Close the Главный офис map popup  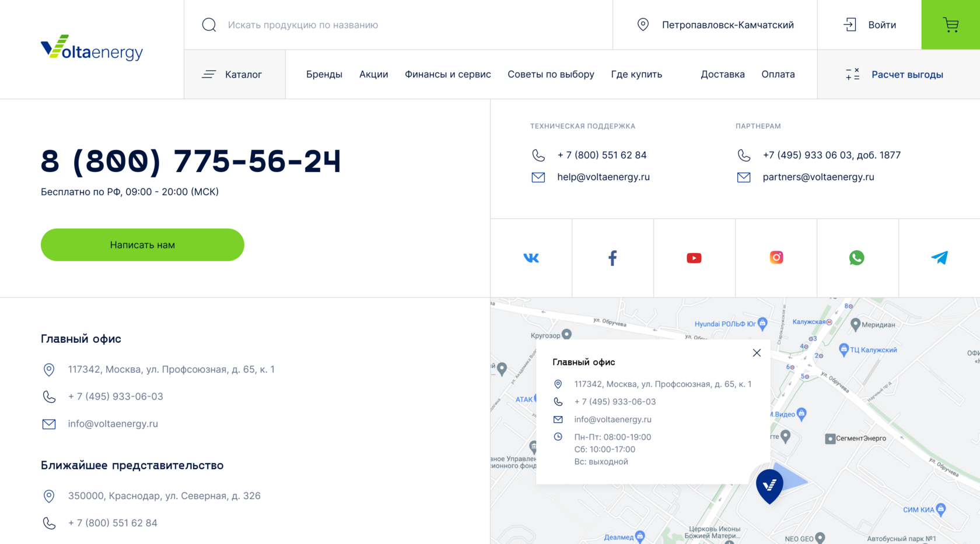pyautogui.click(x=757, y=353)
